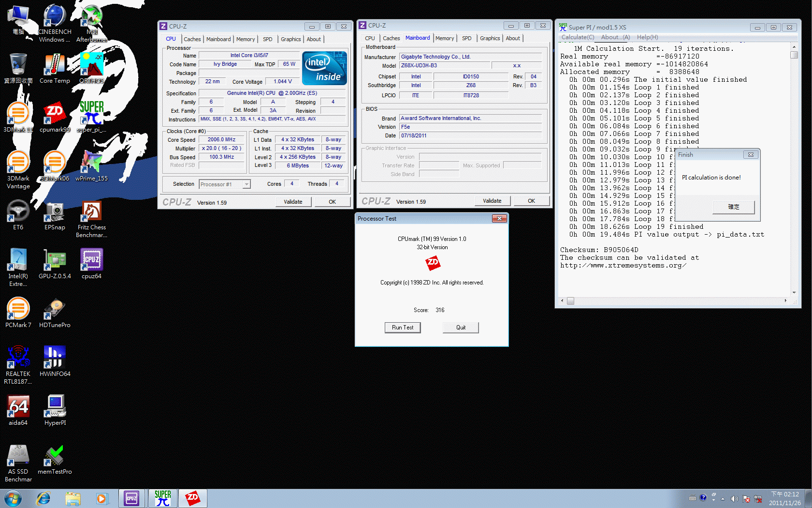The height and width of the screenshot is (508, 812).
Task: Click the Super PI horizontal scrollbar thumb
Action: [x=570, y=301]
